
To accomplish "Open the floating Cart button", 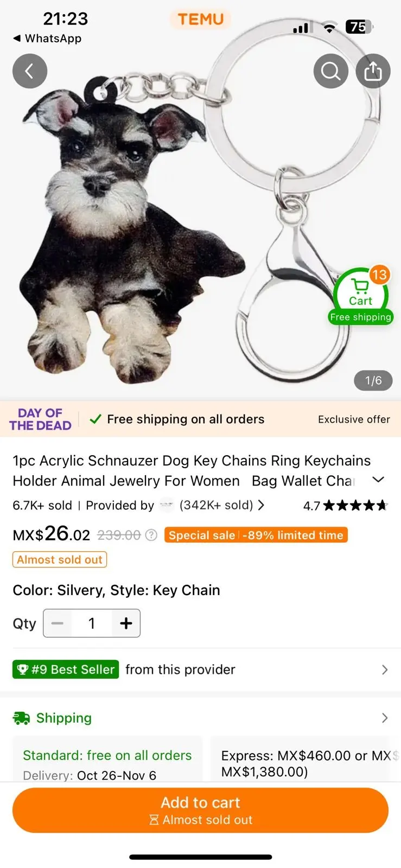I will point(361,296).
